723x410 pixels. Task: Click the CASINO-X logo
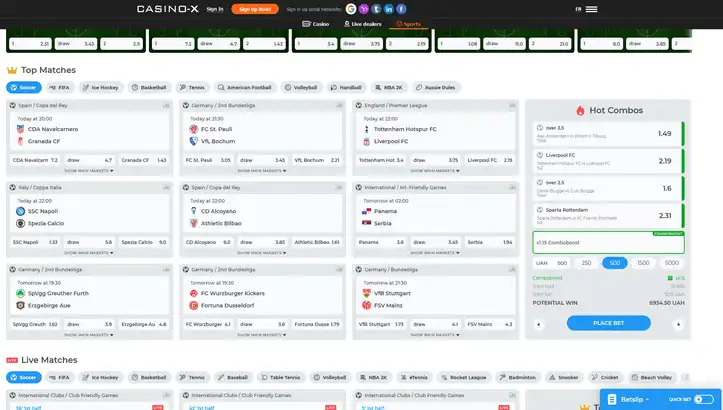point(167,9)
